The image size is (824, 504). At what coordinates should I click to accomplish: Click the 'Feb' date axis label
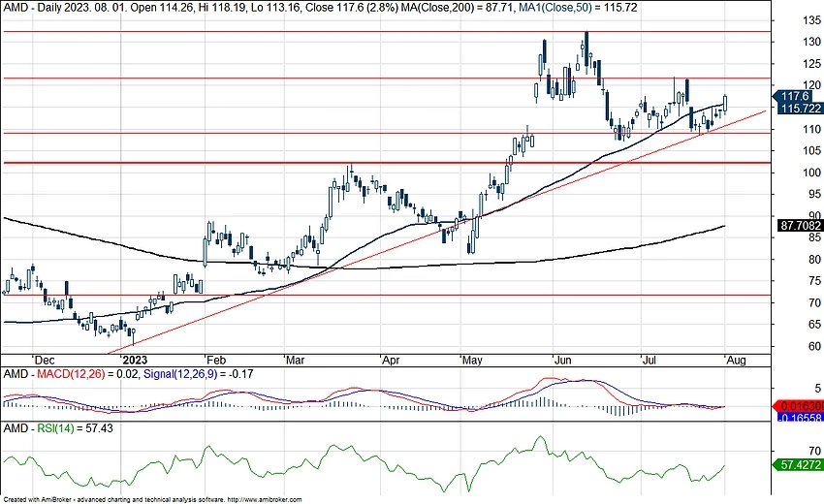coord(215,361)
